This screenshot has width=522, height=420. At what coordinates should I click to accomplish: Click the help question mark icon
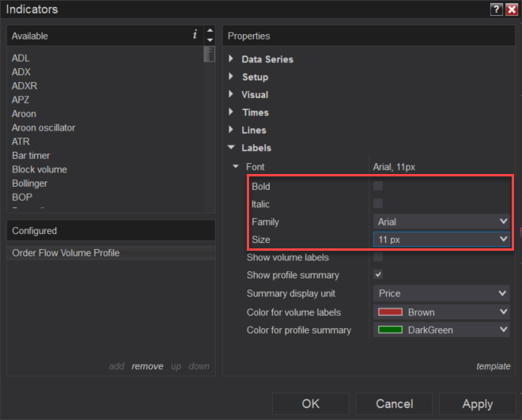click(497, 9)
